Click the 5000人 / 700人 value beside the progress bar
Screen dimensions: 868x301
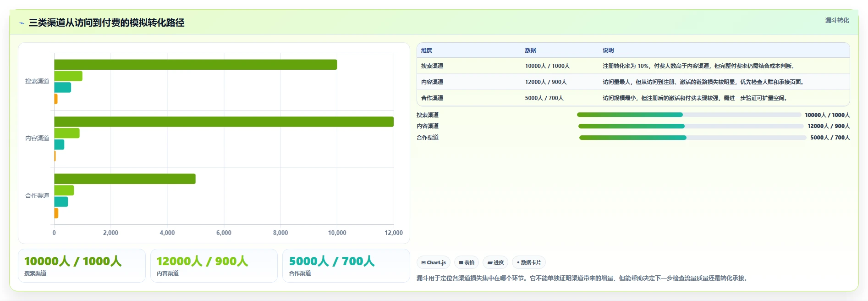(x=830, y=138)
